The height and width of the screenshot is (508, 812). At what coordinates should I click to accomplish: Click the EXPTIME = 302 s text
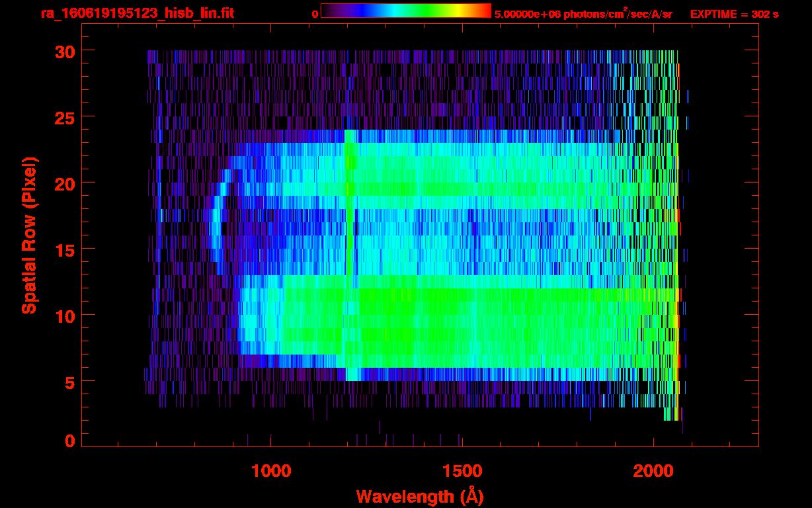[x=734, y=14]
